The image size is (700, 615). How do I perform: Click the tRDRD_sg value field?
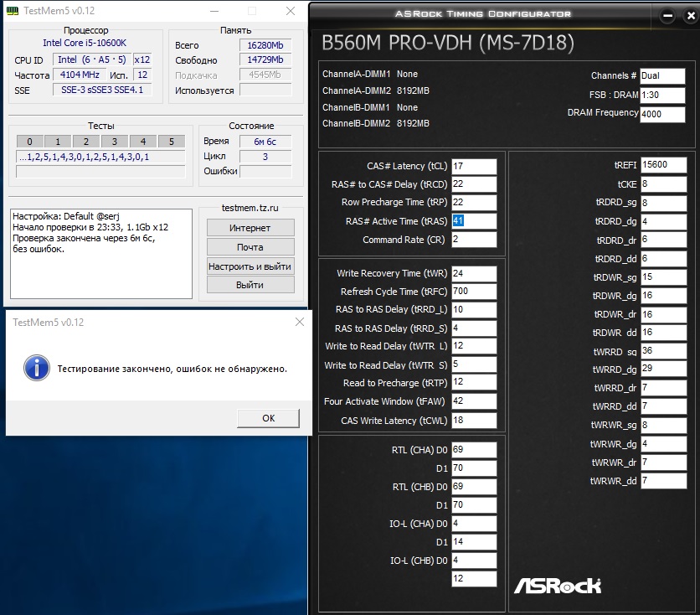[663, 204]
